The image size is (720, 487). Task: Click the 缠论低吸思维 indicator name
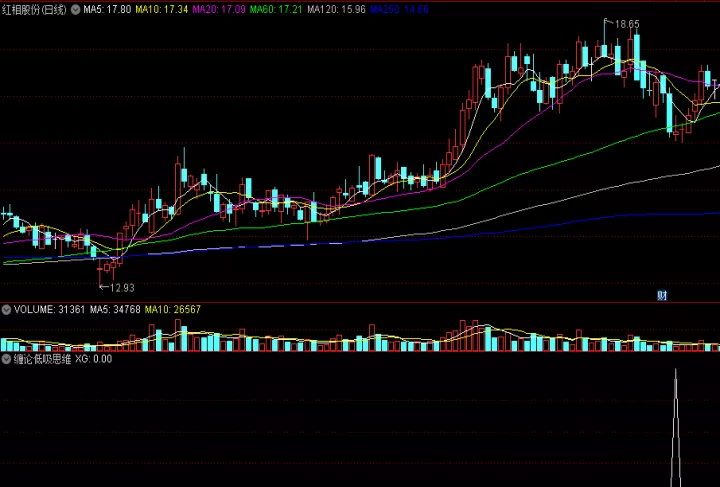coord(42,359)
